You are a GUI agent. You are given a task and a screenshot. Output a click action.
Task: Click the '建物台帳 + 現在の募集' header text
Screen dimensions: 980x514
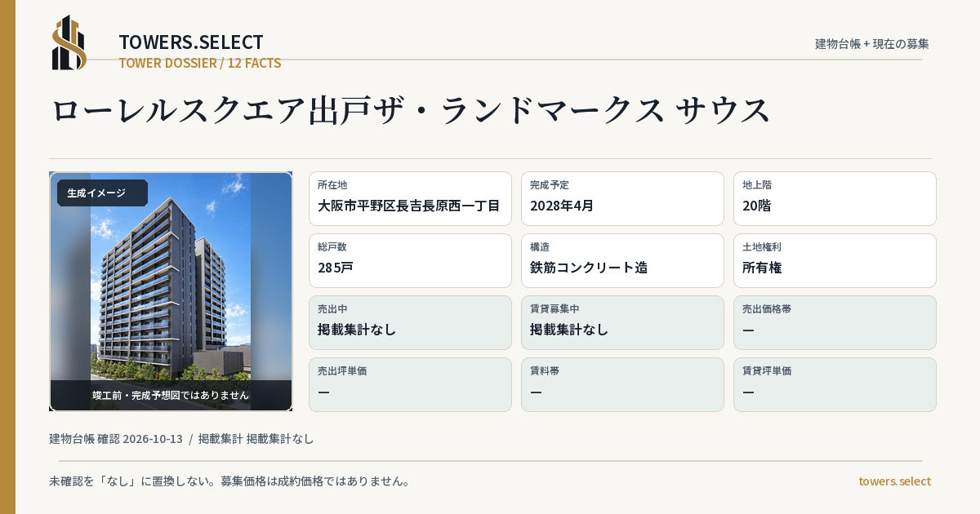[x=872, y=43]
